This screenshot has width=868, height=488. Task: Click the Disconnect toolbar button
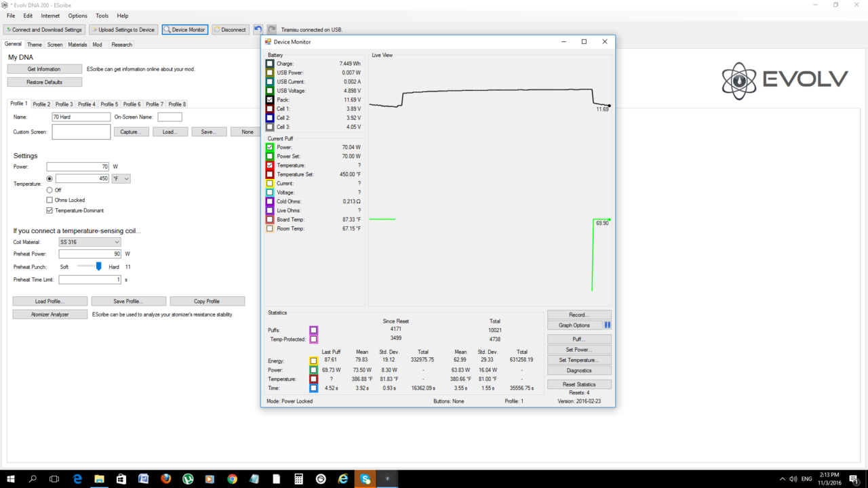(230, 30)
